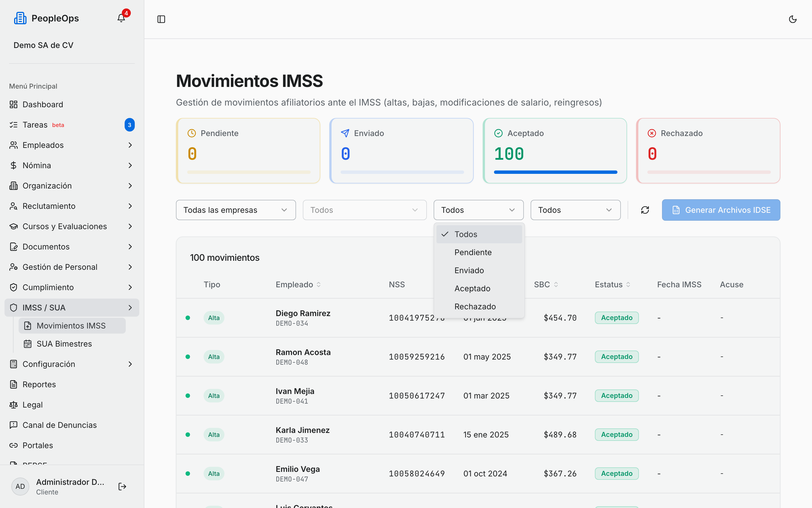Click the Rechazado progress bar
Screen dimensions: 812x508
(x=709, y=172)
